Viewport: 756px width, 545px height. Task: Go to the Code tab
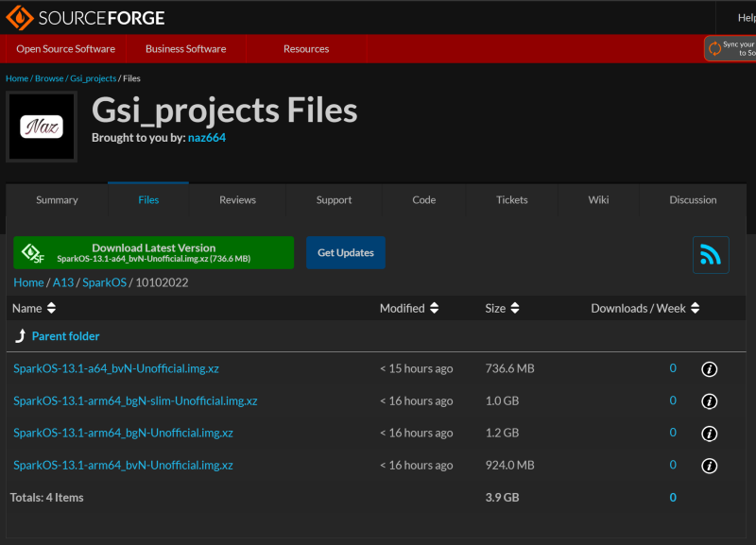point(424,199)
